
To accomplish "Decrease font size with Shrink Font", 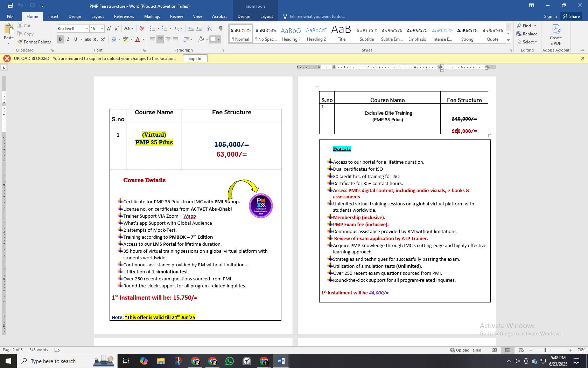I will coord(117,28).
